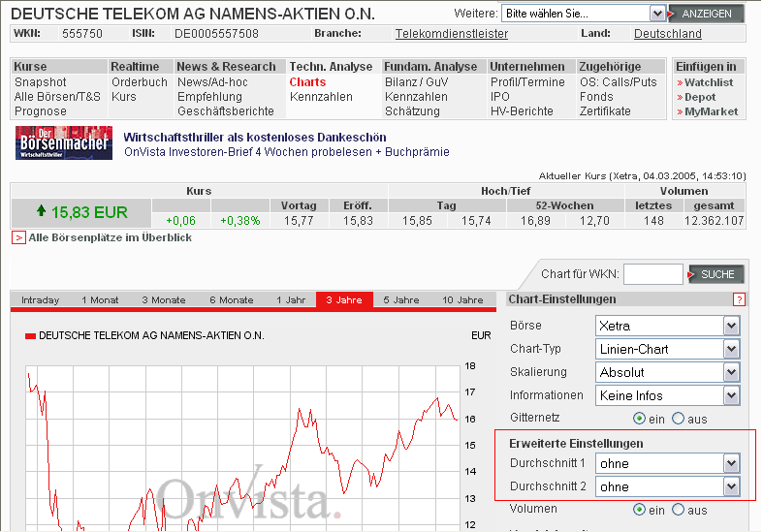This screenshot has height=532, width=763.
Task: Open Prognose menu item
Action: tap(41, 111)
